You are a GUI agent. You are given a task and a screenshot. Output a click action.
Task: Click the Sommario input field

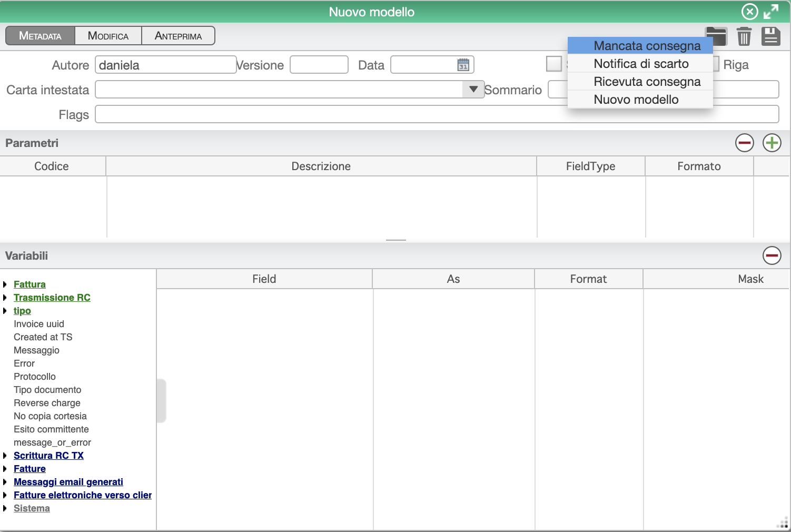point(663,90)
